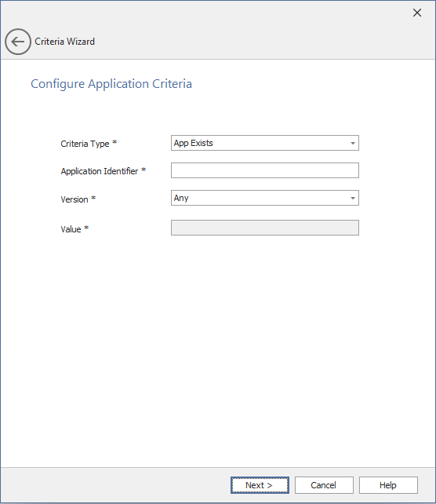Click the Criteria Type label
The image size is (436, 504).
pyautogui.click(x=85, y=144)
